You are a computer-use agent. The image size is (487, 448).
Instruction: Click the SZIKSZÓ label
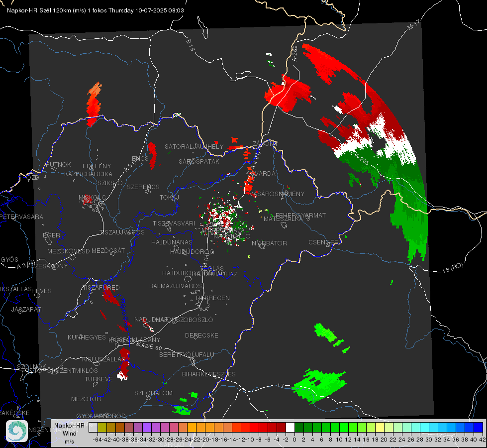110,183
